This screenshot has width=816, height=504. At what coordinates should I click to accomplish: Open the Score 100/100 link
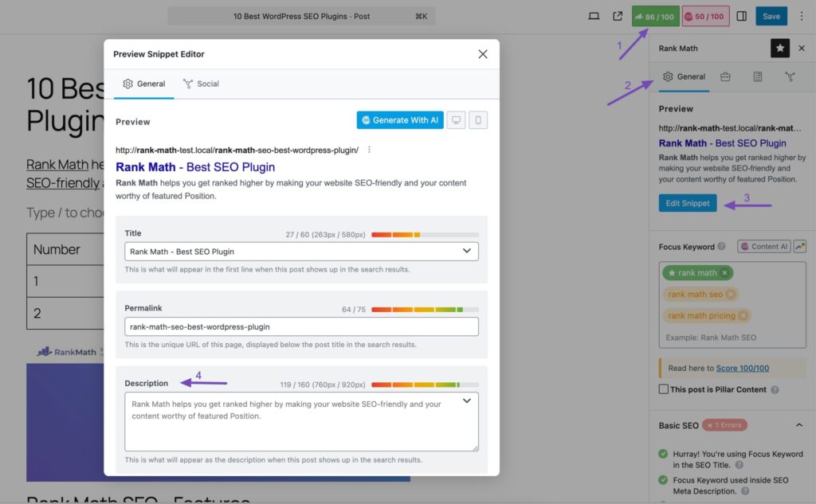[x=742, y=369]
